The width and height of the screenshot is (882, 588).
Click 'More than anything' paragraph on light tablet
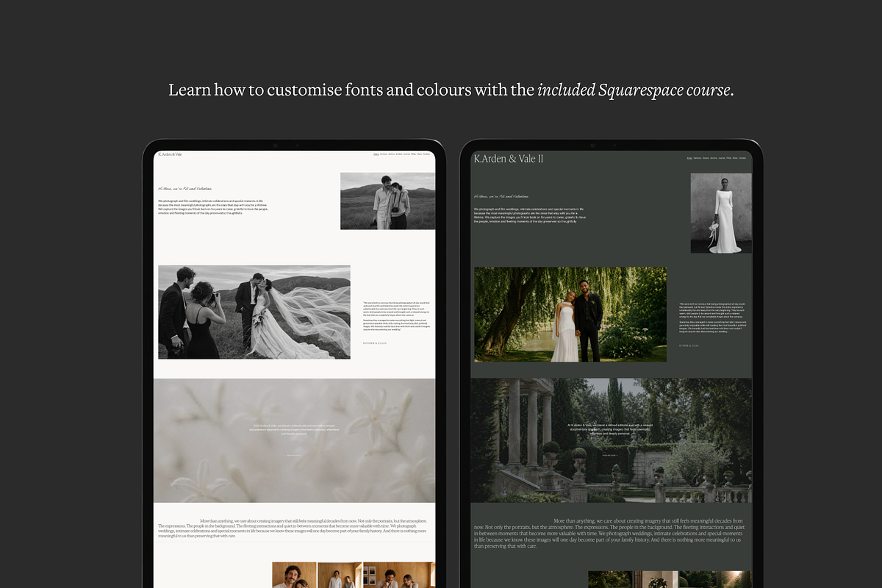click(x=293, y=528)
